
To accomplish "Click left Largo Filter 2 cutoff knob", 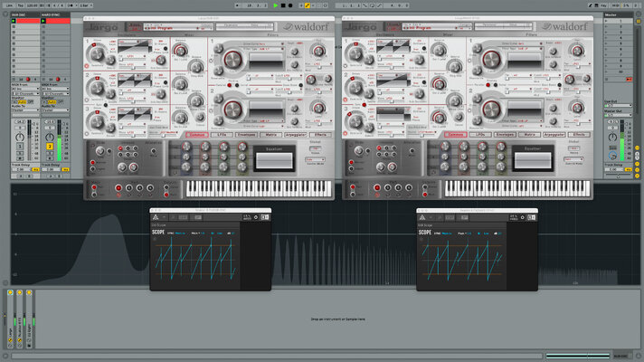I will click(232, 110).
